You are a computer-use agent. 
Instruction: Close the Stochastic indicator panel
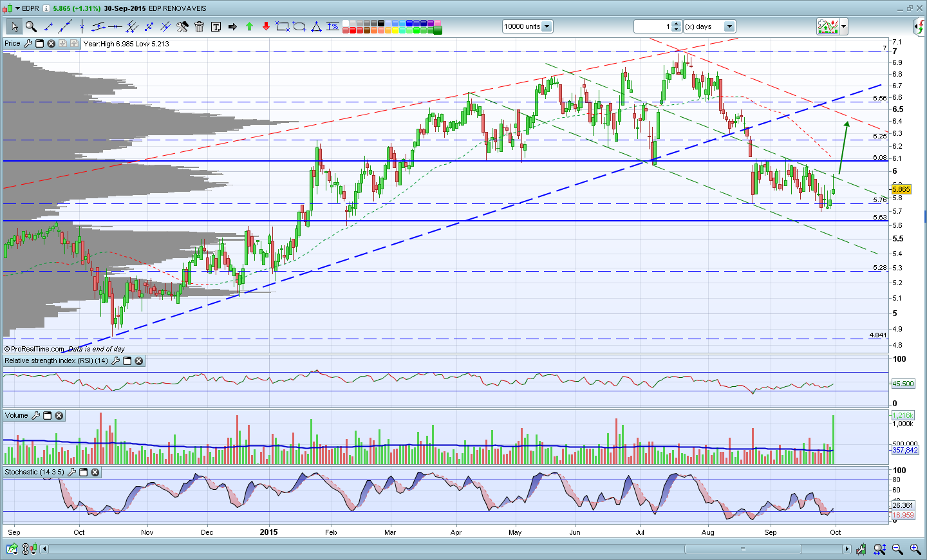tap(95, 472)
